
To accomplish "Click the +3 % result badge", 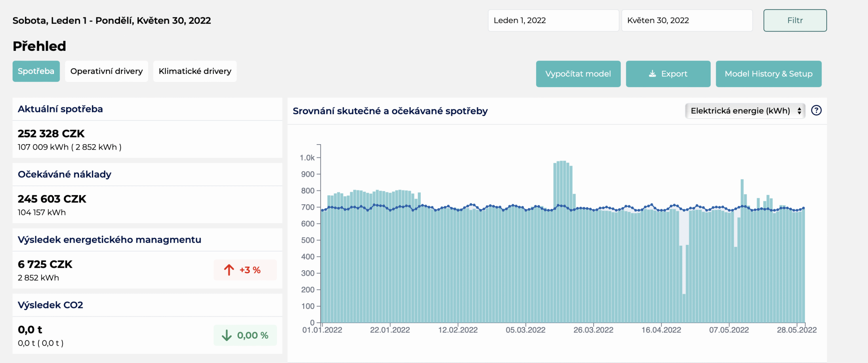I will coord(245,270).
